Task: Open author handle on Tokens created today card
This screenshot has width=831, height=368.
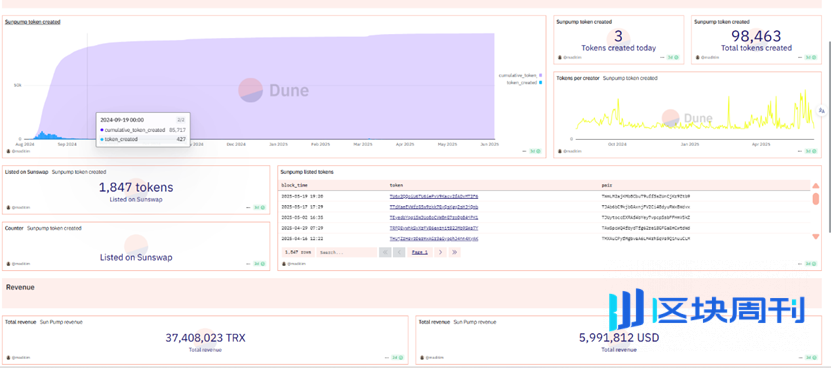Action: [569, 57]
